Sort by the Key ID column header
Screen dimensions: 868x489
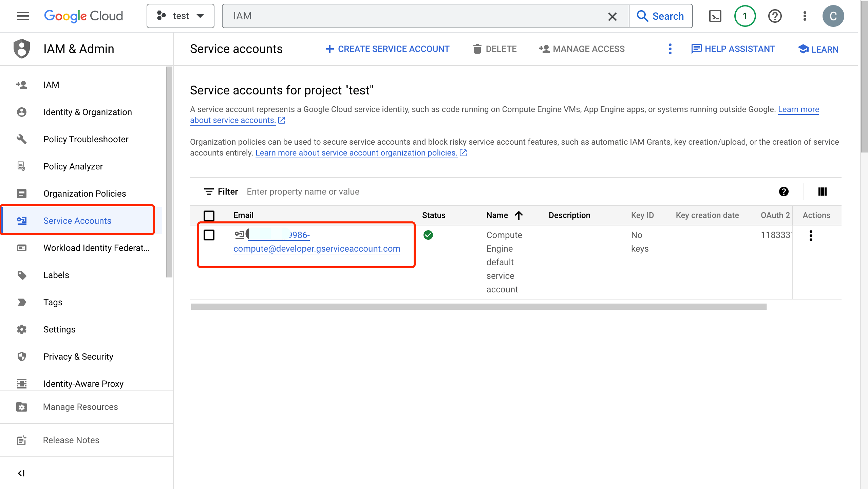(642, 215)
